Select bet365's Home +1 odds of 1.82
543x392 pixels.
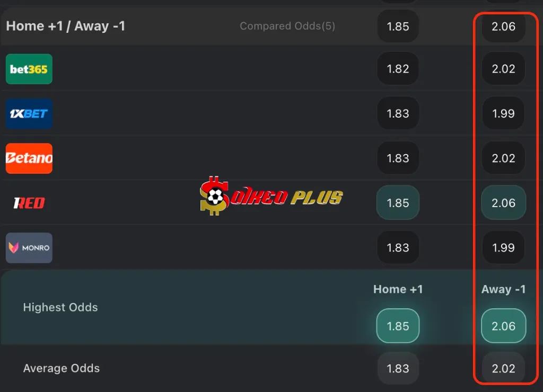[398, 69]
